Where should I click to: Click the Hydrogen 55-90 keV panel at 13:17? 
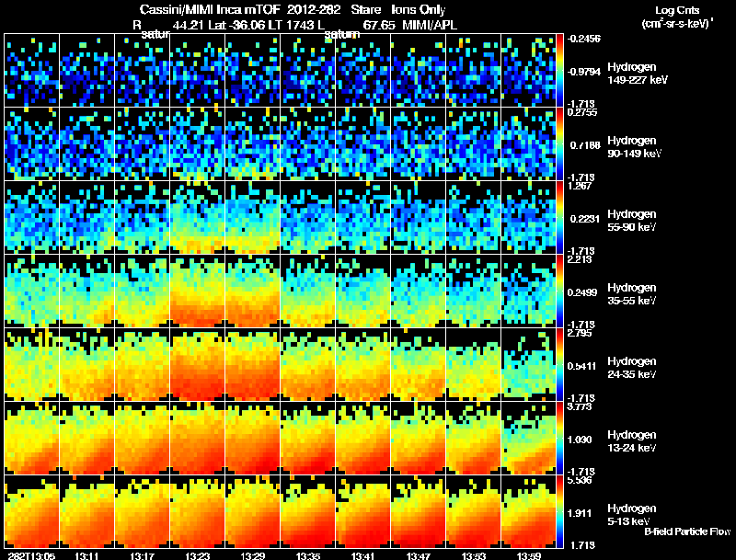tap(143, 218)
